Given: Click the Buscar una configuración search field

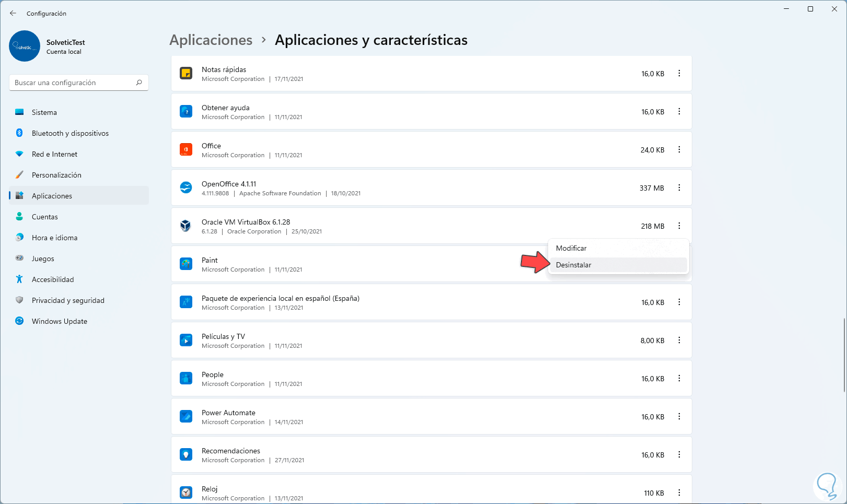Looking at the screenshot, I should [73, 83].
